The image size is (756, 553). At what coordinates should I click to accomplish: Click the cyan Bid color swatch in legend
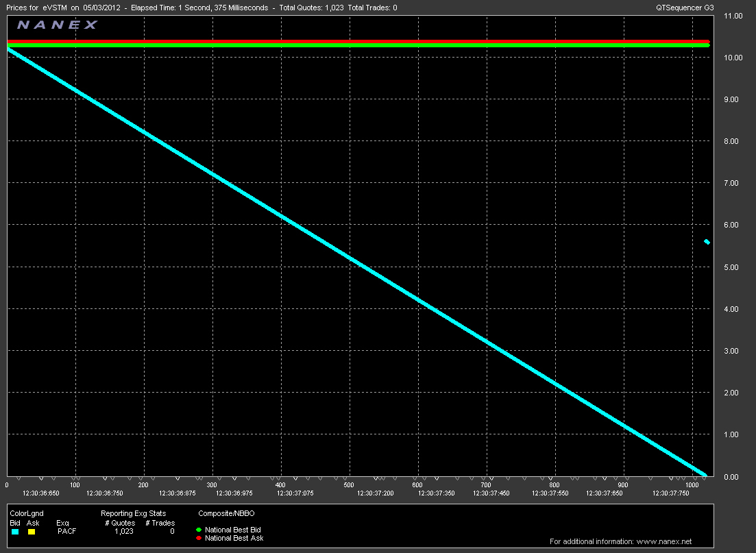(x=15, y=532)
